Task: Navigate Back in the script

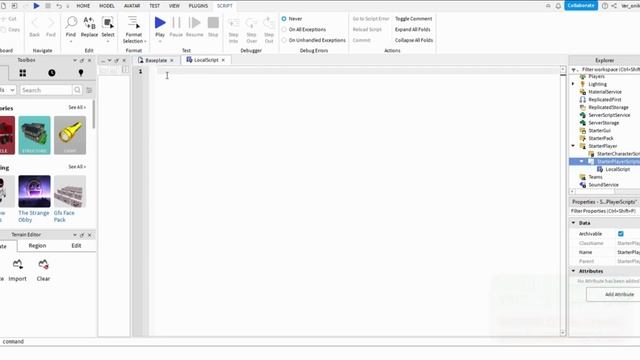Action: pos(35,27)
